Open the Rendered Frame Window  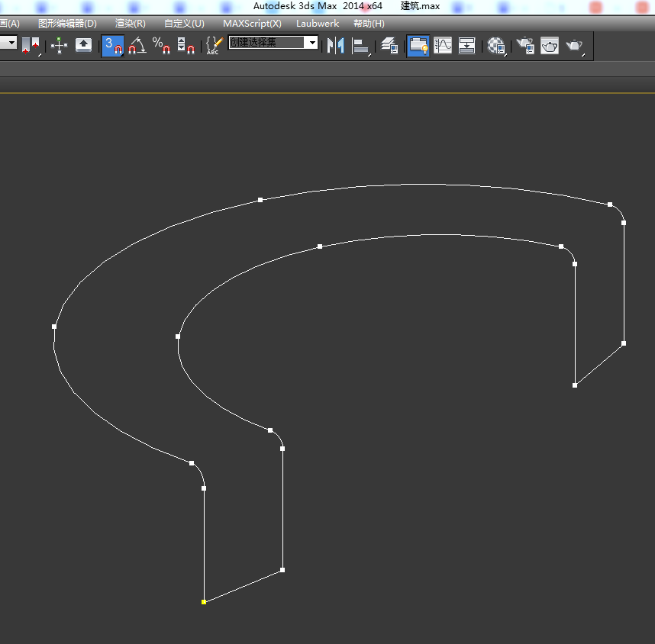550,46
